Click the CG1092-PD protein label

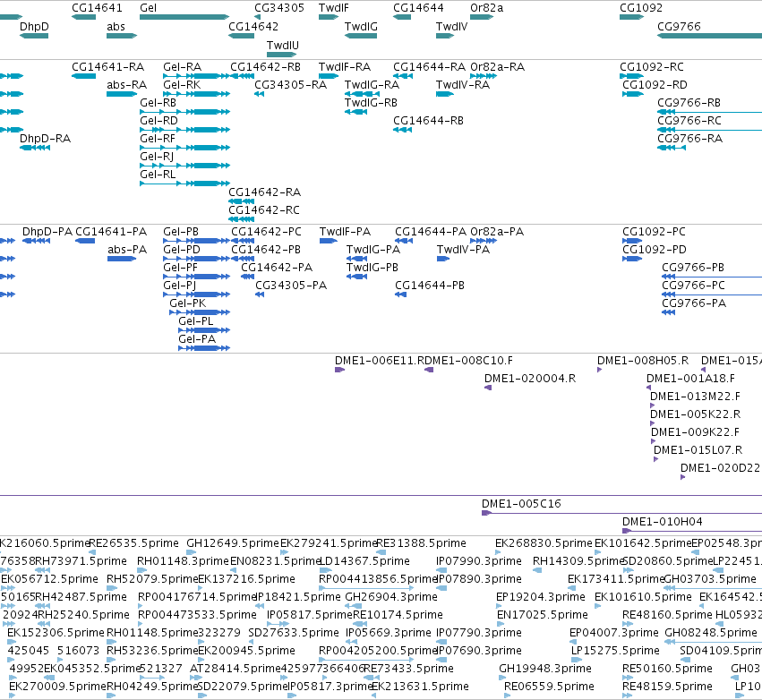(x=655, y=249)
